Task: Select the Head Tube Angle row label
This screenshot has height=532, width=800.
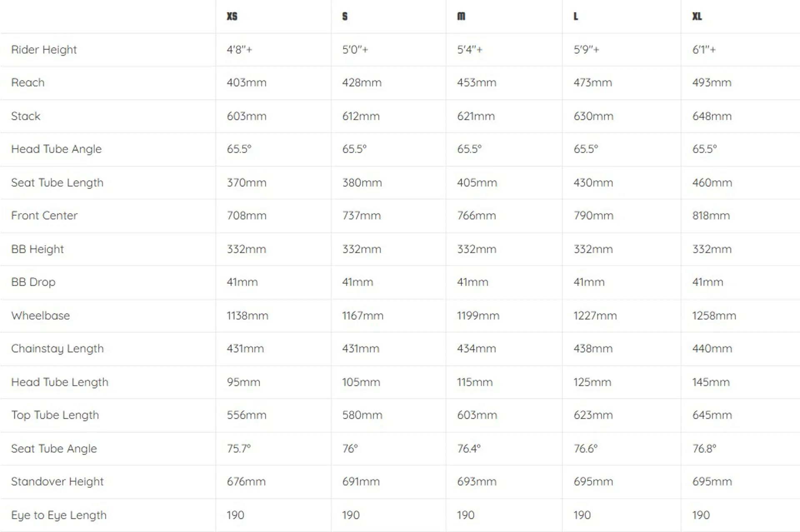Action: click(56, 149)
